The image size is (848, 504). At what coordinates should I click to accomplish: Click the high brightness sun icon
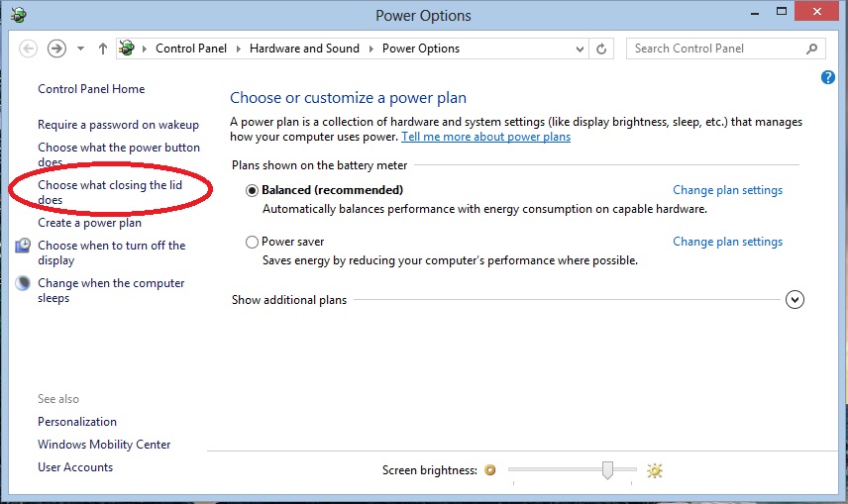pos(655,470)
